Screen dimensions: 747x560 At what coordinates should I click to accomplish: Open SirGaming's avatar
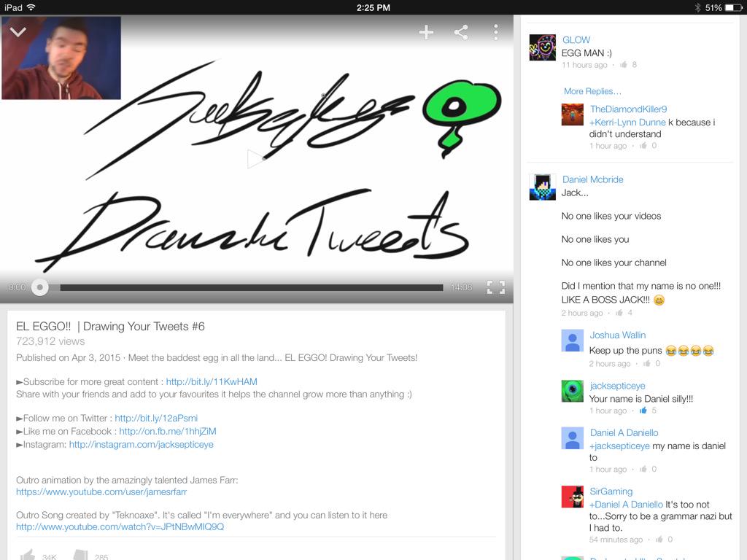coord(572,497)
